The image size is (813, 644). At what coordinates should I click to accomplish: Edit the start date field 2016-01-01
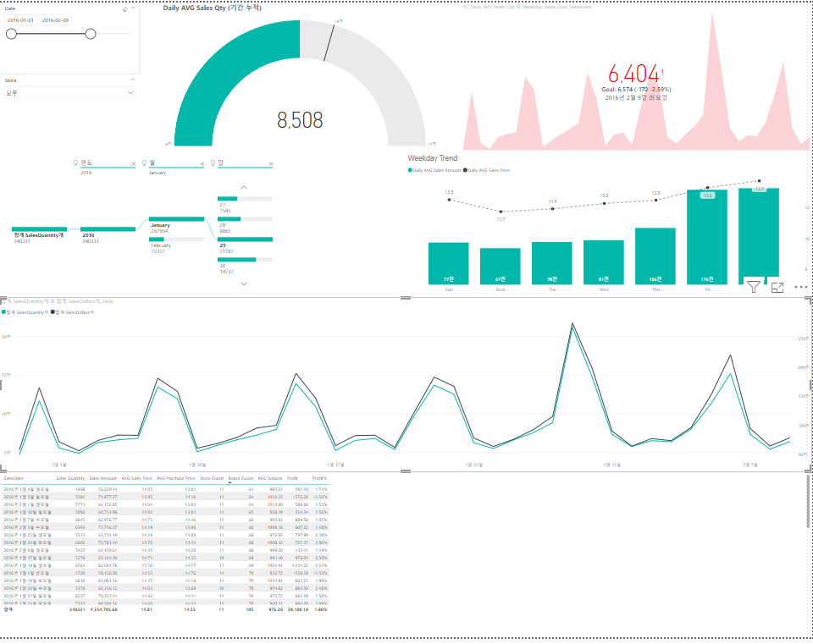coord(20,20)
